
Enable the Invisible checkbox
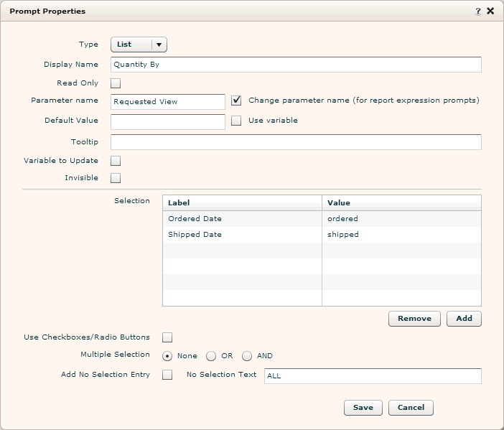tap(116, 178)
